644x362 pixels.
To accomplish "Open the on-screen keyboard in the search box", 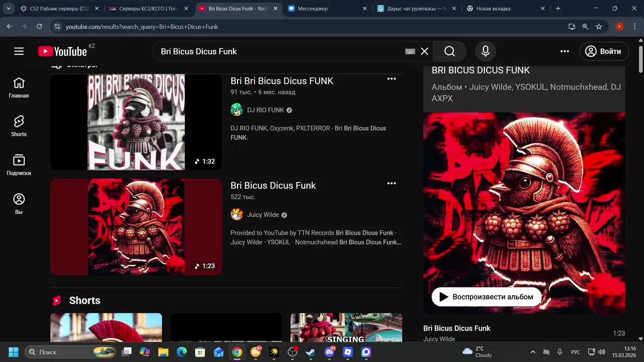I will 410,51.
